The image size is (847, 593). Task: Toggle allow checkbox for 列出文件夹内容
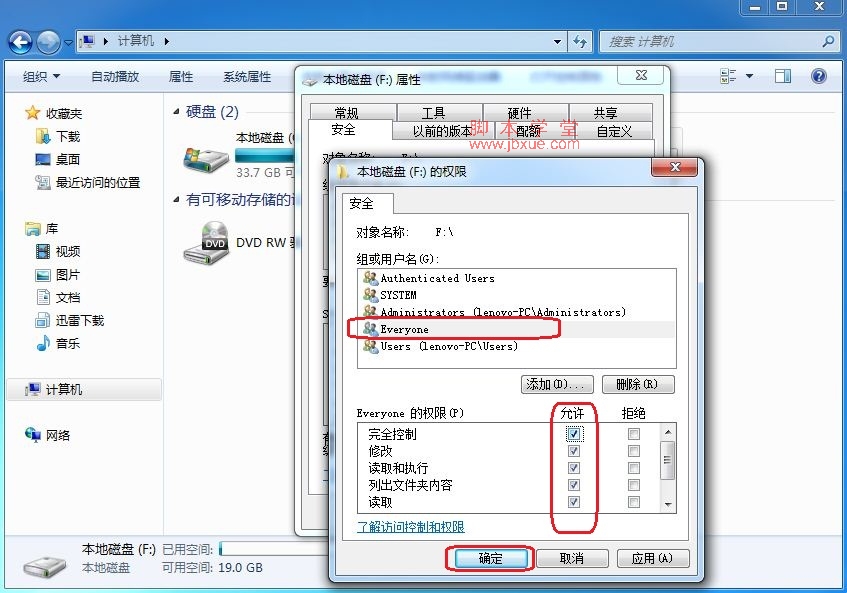[x=574, y=485]
